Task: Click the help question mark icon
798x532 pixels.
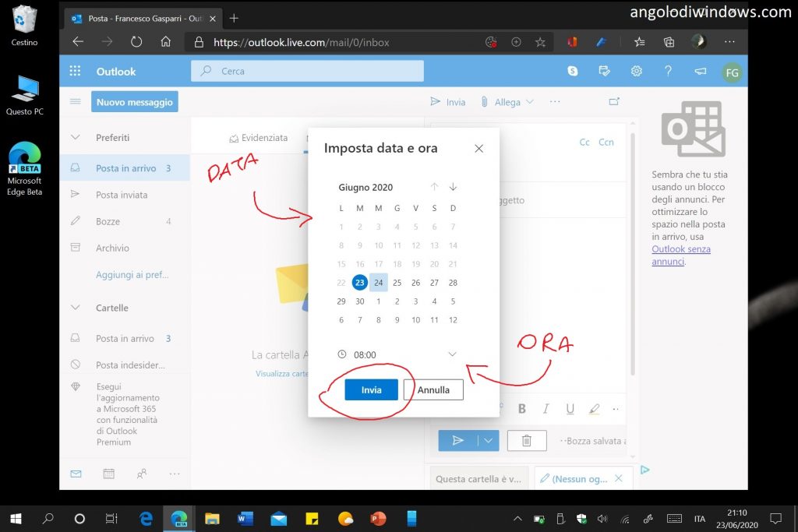Action: pyautogui.click(x=668, y=71)
